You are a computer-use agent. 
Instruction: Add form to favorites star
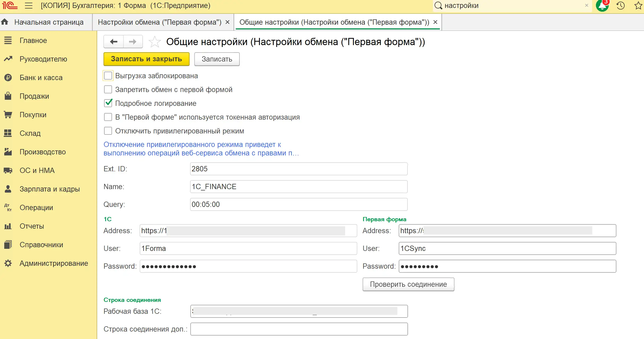point(154,42)
